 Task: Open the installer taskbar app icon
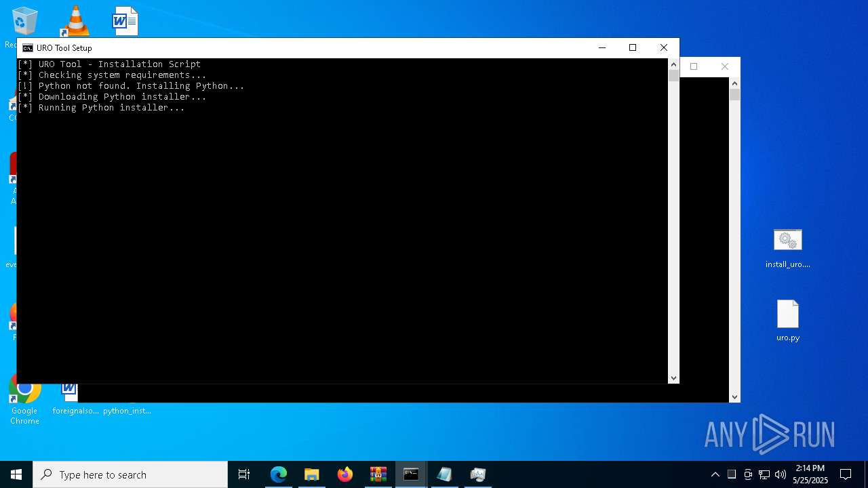pos(477,474)
